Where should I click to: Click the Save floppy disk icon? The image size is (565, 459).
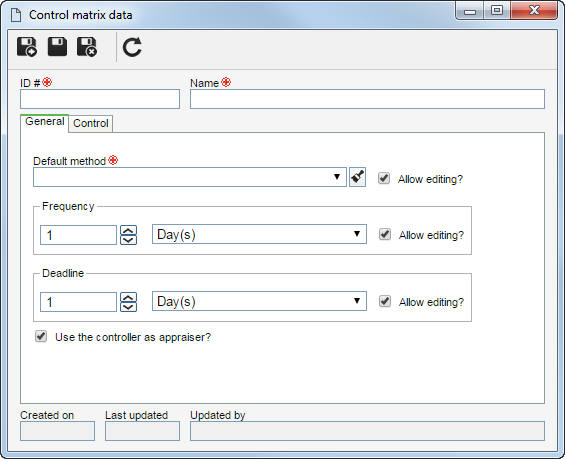point(57,46)
